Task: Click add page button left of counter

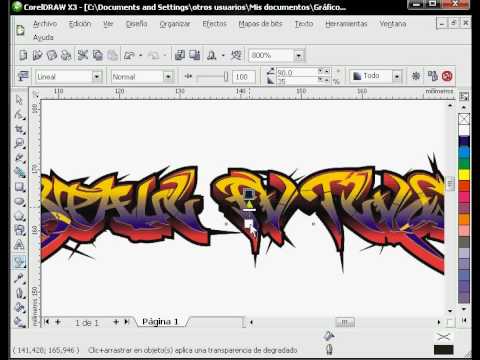Action: click(x=58, y=322)
